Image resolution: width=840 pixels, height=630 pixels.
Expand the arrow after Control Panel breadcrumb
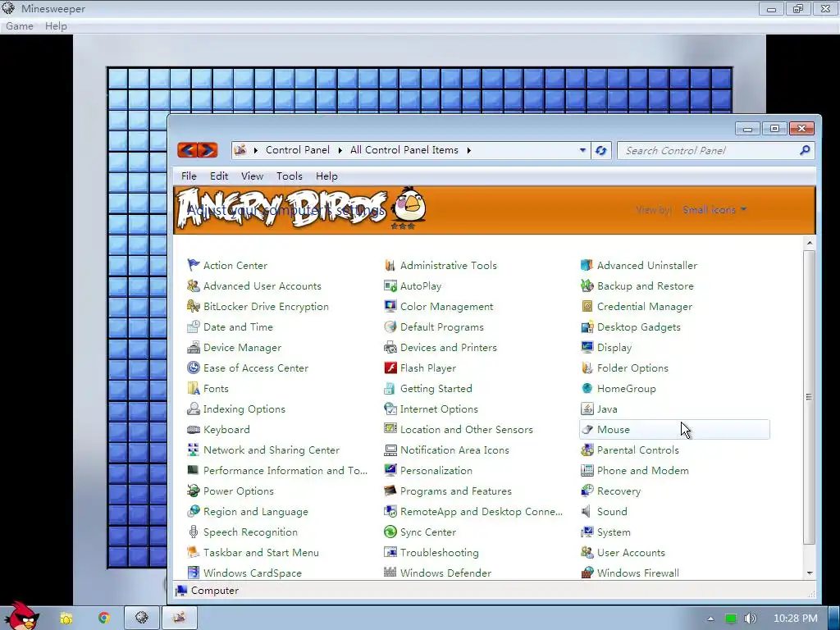(340, 151)
